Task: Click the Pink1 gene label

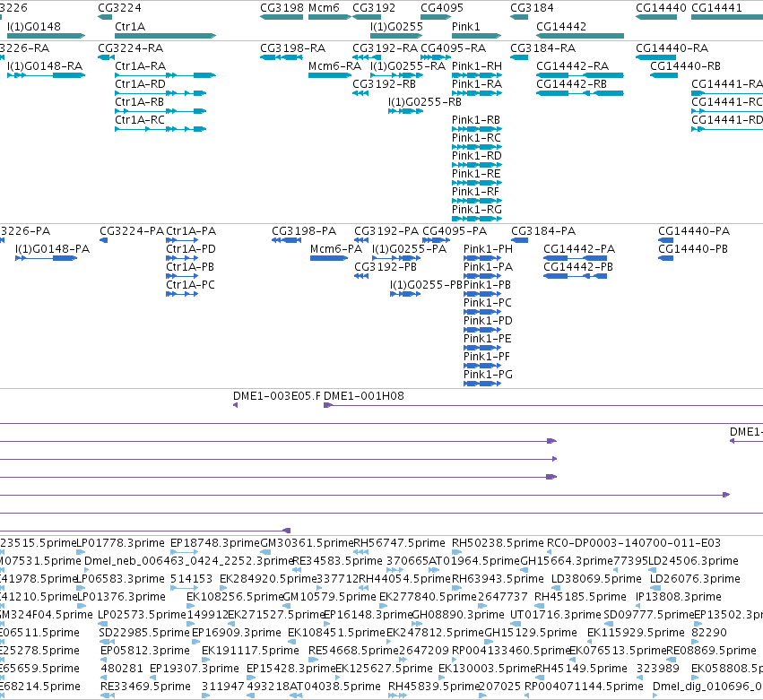Action: tap(465, 27)
